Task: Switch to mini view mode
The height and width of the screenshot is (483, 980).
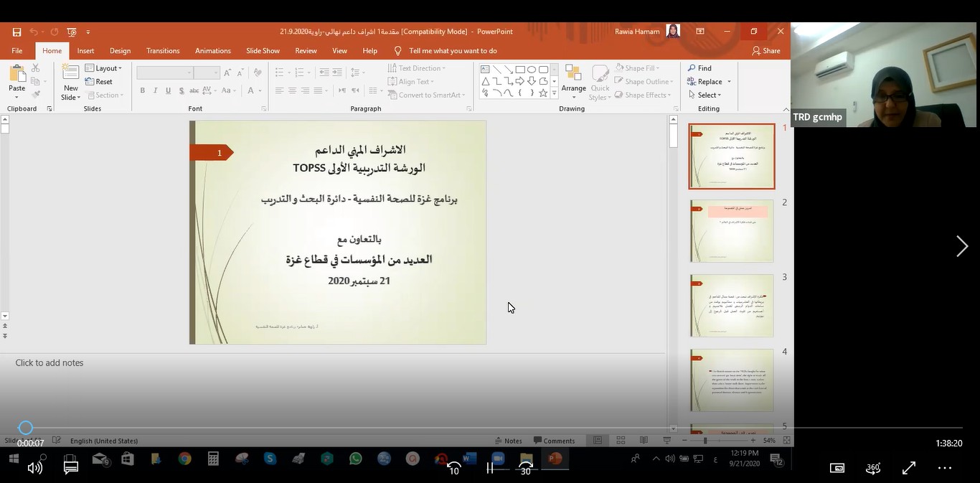Action: click(837, 468)
